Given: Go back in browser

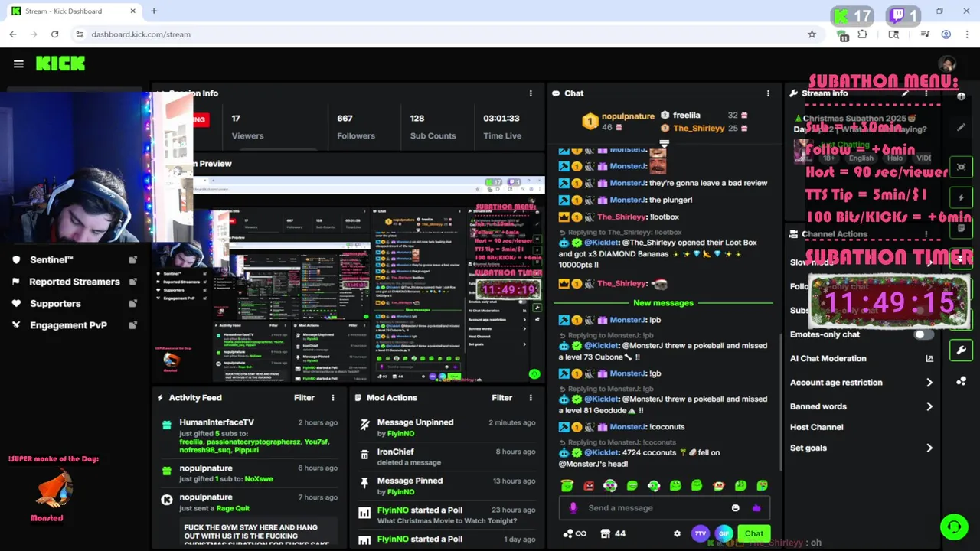Looking at the screenshot, I should [x=13, y=34].
